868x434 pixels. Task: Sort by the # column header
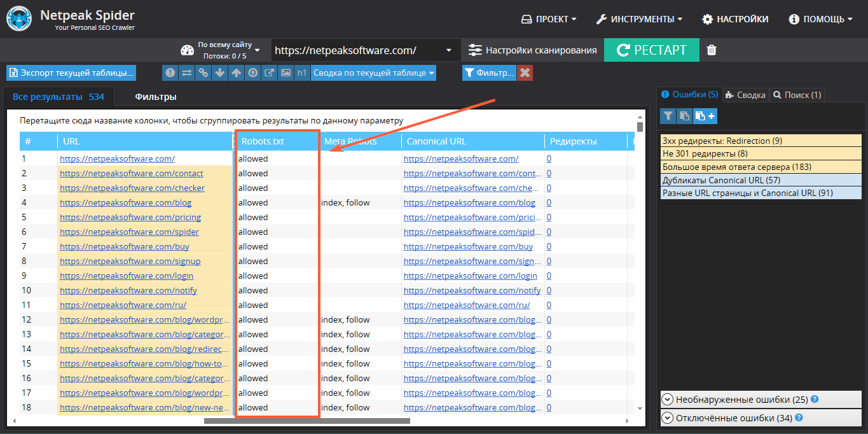point(38,141)
